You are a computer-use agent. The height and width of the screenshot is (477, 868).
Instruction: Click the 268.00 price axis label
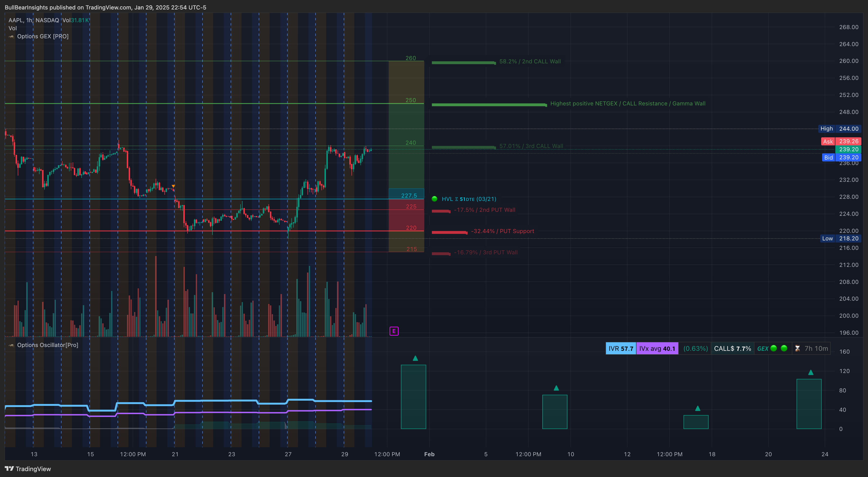click(848, 27)
